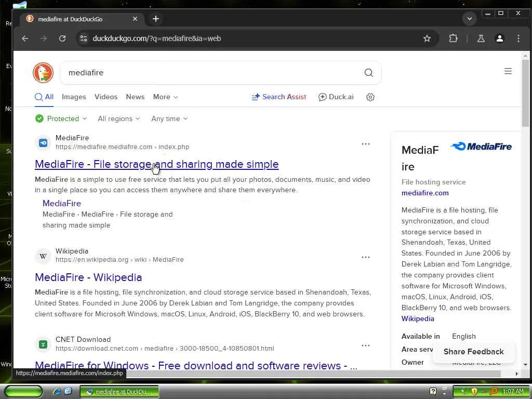Launch Internet Explorer from quick launch
Image resolution: width=532 pixels, height=399 pixels.
point(57,392)
